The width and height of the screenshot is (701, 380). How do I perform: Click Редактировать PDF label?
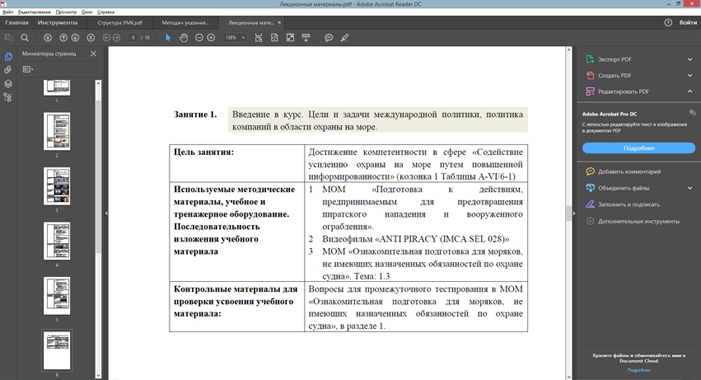(x=623, y=91)
